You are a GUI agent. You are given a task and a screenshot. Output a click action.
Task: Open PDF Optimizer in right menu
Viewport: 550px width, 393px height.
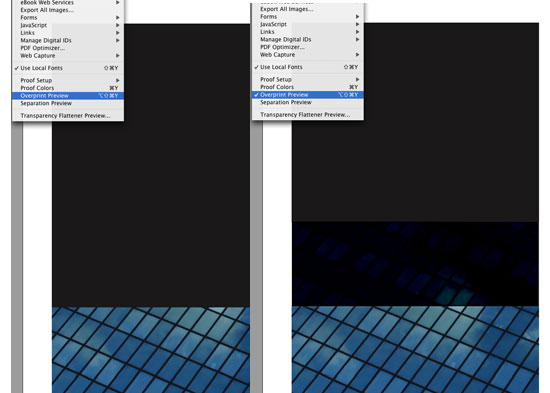click(308, 47)
